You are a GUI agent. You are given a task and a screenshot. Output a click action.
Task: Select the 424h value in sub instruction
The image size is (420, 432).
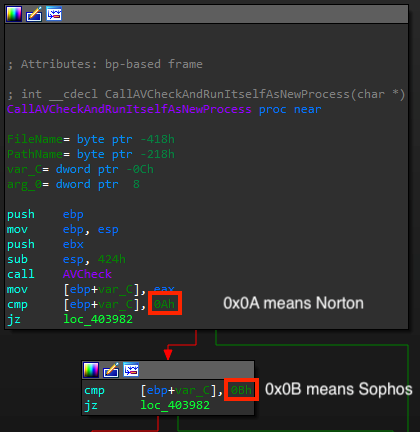112,259
